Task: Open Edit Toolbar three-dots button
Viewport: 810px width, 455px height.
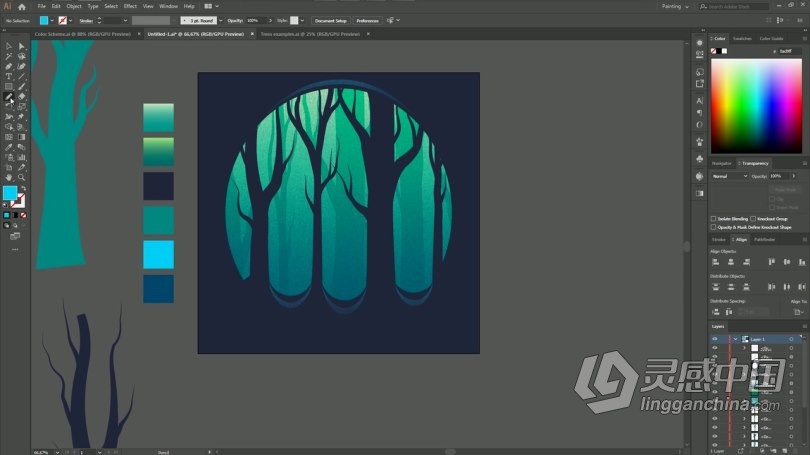Action: 15,249
